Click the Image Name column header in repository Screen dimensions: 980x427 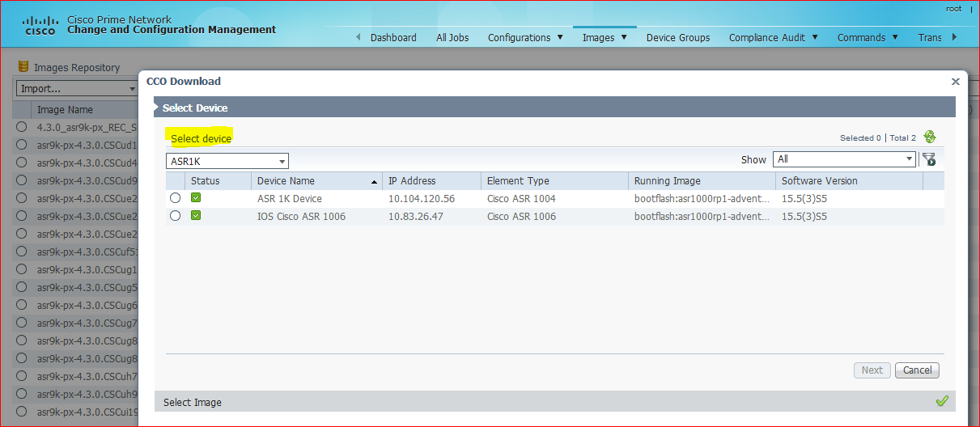(65, 109)
